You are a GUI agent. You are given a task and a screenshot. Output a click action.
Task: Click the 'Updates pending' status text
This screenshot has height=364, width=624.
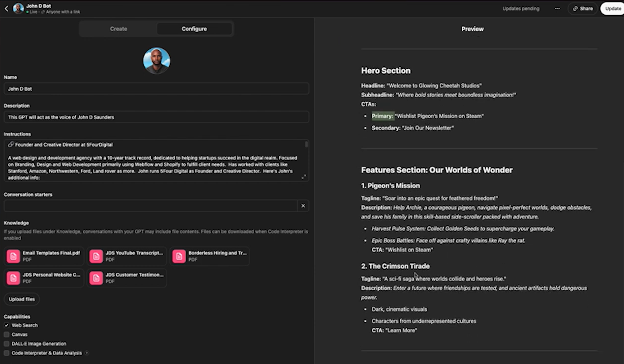click(521, 8)
